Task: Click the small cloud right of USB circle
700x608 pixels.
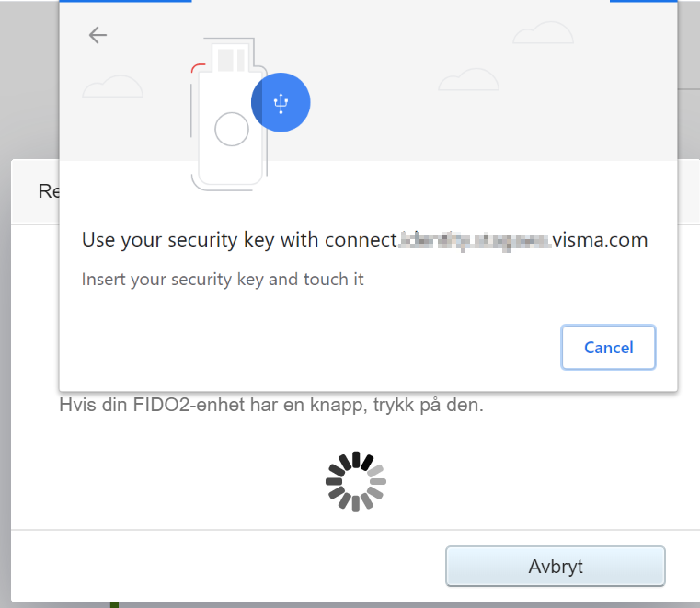Action: [468, 80]
